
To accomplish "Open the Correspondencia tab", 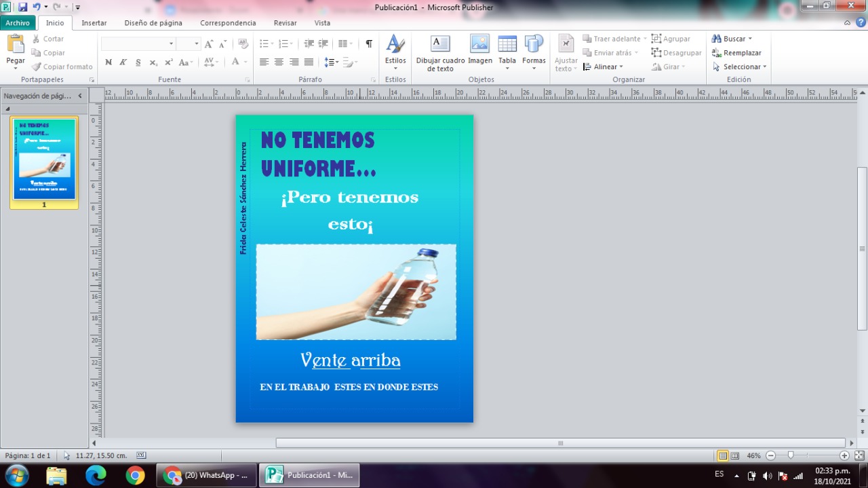I will tap(228, 22).
